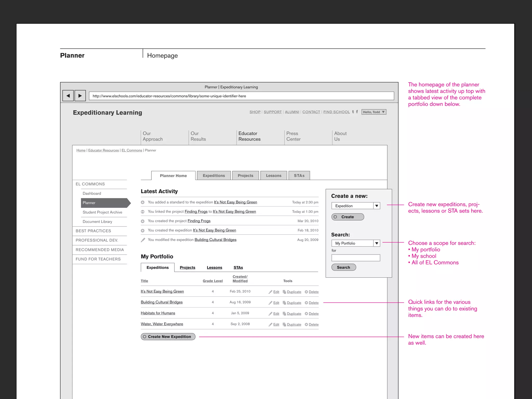Open Habitats for Humans expedition title link
532x399 pixels.
click(x=158, y=313)
